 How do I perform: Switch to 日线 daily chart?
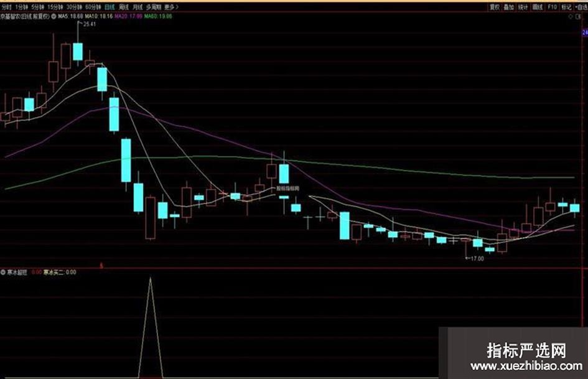click(109, 7)
